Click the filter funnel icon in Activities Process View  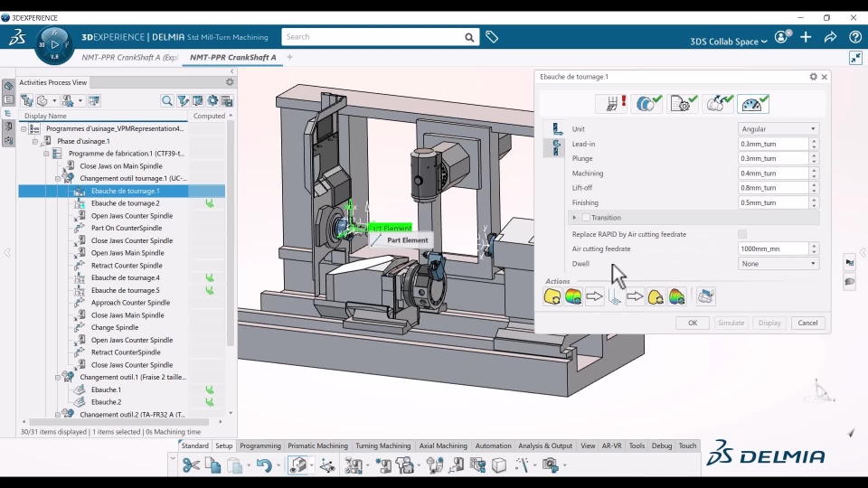[x=182, y=100]
